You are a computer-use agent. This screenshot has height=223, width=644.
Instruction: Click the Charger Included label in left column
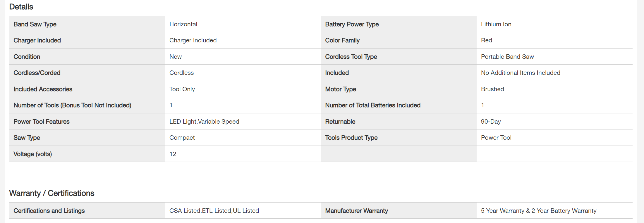(37, 40)
